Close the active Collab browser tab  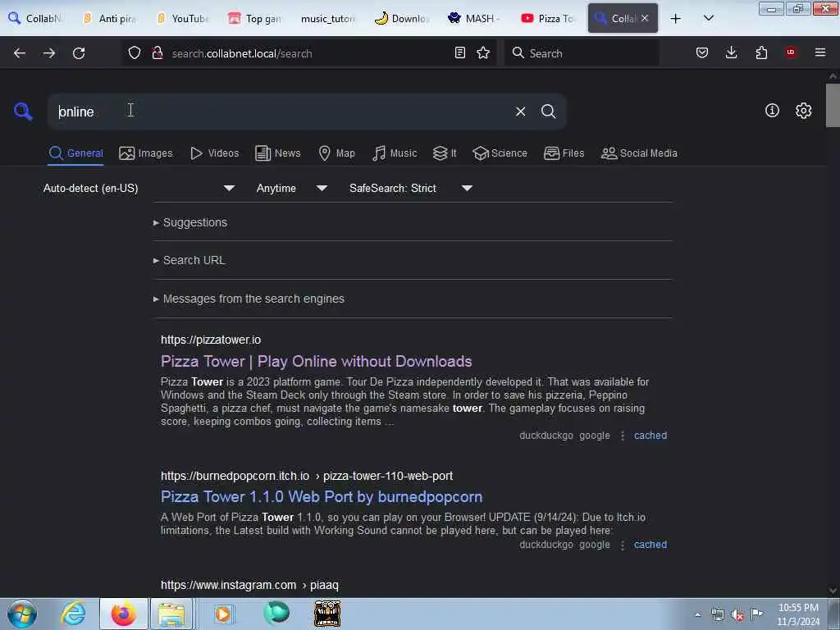[645, 18]
